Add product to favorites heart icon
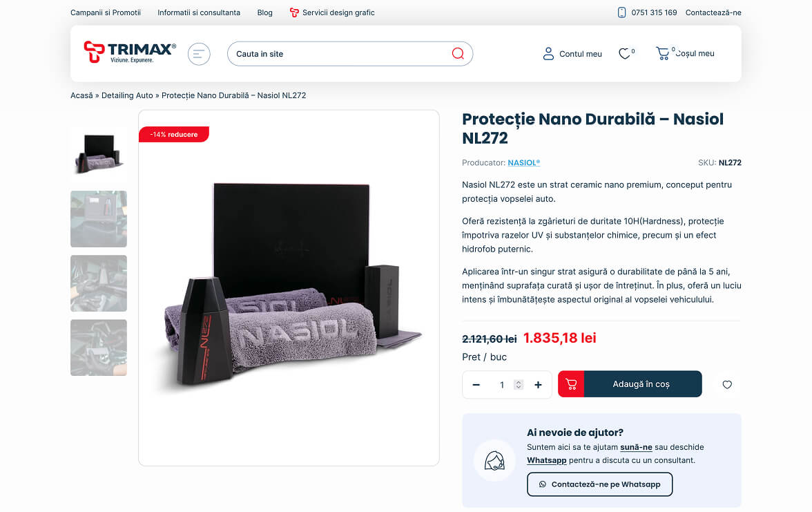Viewport: 812px width, 512px height. point(727,384)
